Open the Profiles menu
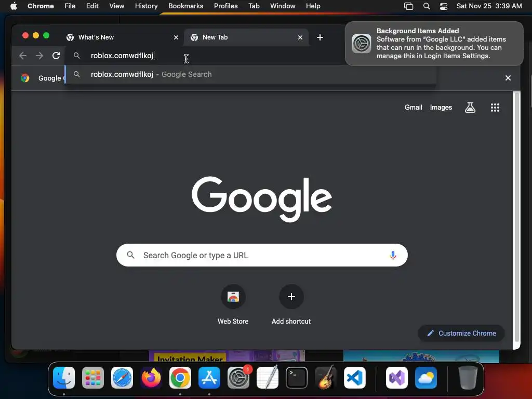The image size is (532, 399). [x=225, y=6]
